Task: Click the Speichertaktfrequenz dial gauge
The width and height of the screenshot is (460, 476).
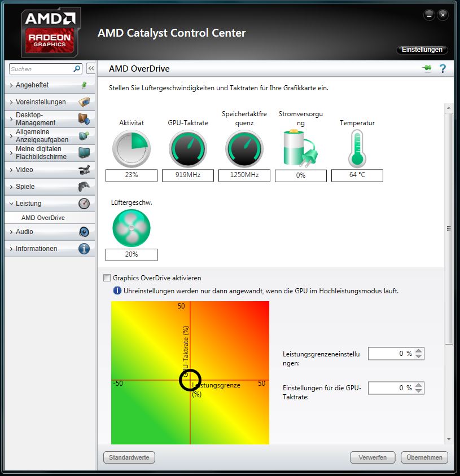Action: pos(244,149)
